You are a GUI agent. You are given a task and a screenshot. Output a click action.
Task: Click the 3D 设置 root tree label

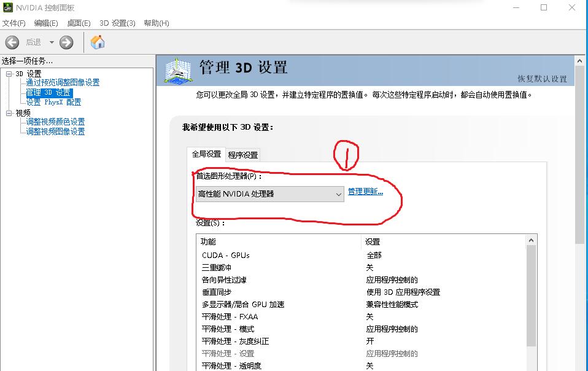[x=28, y=74]
